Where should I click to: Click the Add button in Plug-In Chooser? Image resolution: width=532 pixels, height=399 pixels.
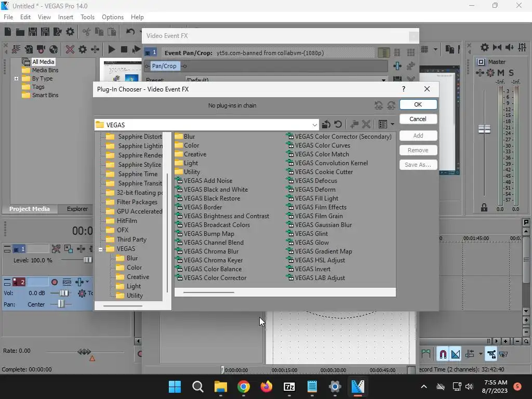click(x=418, y=136)
